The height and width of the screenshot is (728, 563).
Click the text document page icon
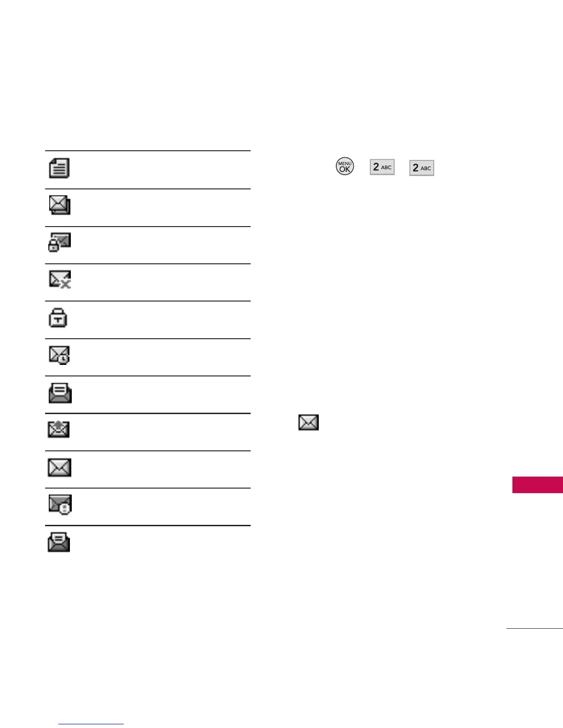(x=59, y=168)
